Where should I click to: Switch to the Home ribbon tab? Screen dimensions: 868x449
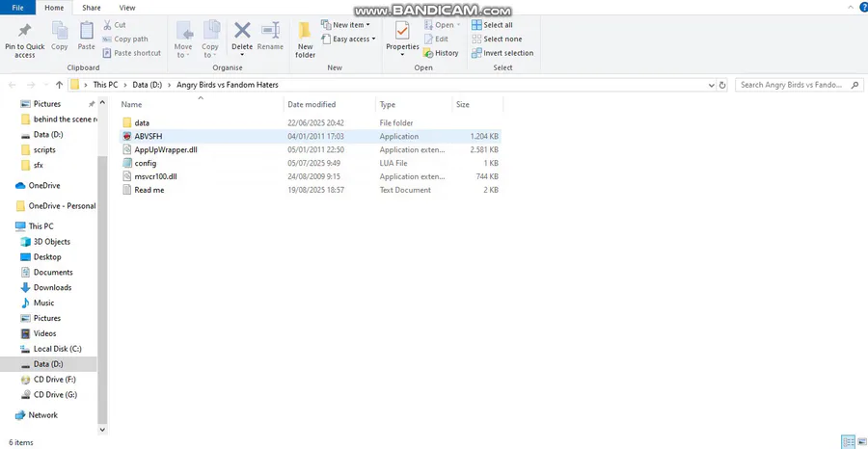pos(54,8)
